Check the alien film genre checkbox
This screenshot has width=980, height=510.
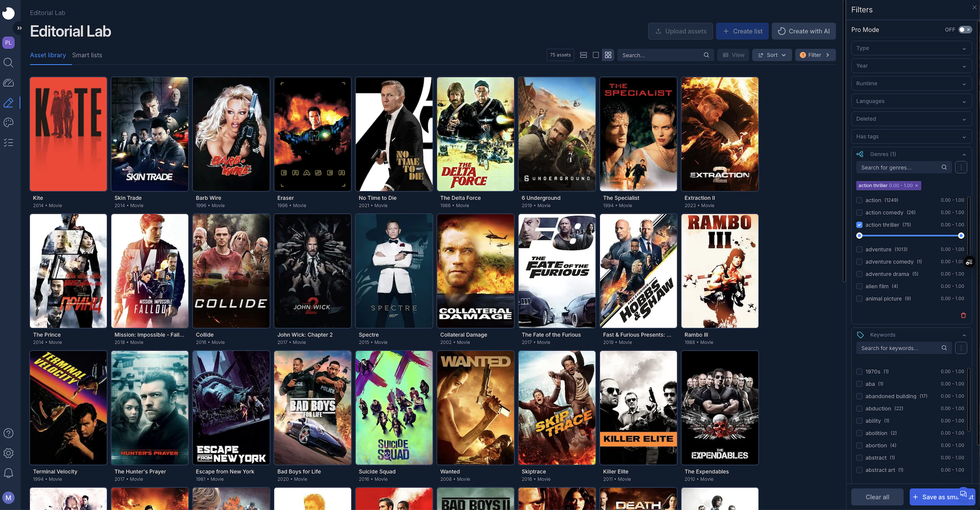[x=859, y=286]
